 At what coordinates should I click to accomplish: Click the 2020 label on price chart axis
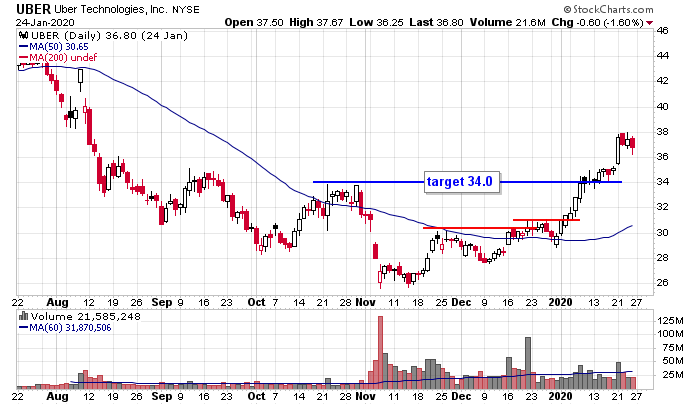(x=560, y=302)
